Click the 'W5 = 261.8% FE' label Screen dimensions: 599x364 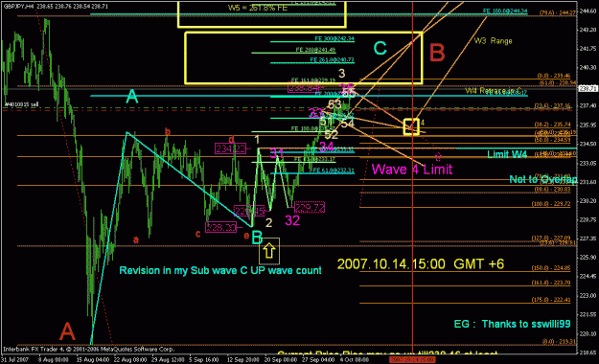coord(257,8)
